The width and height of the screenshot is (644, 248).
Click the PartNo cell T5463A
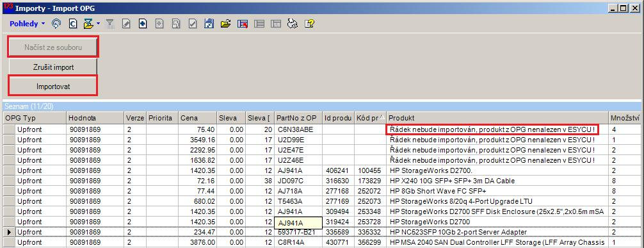tap(298, 201)
